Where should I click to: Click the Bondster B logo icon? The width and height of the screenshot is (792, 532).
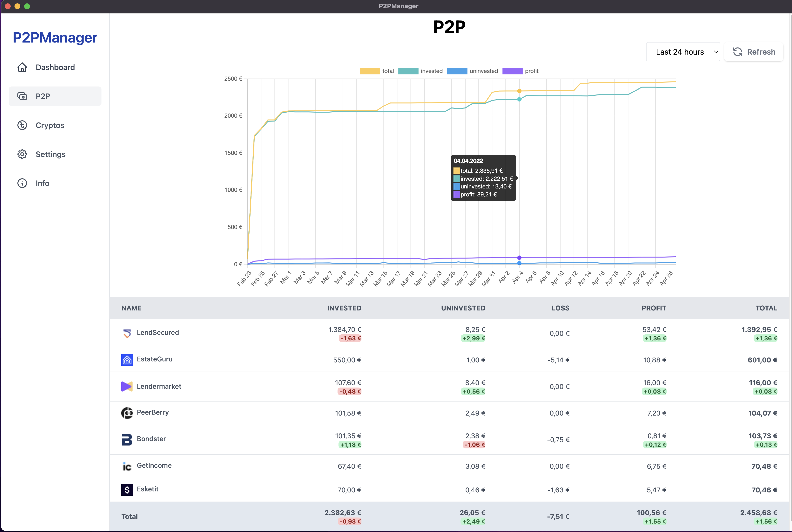(127, 439)
